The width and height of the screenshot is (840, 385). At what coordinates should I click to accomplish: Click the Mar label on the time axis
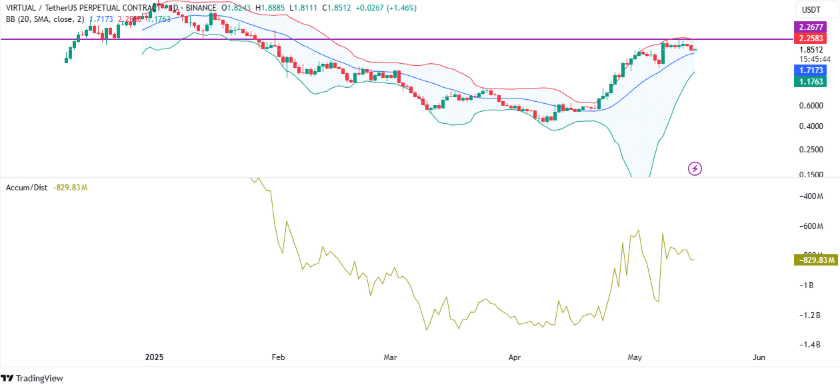coord(392,357)
